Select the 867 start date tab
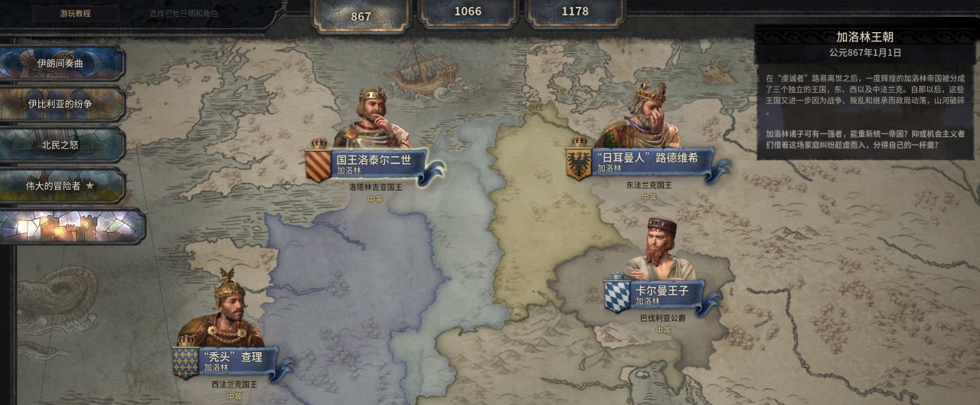Image resolution: width=980 pixels, height=405 pixels. click(x=361, y=15)
